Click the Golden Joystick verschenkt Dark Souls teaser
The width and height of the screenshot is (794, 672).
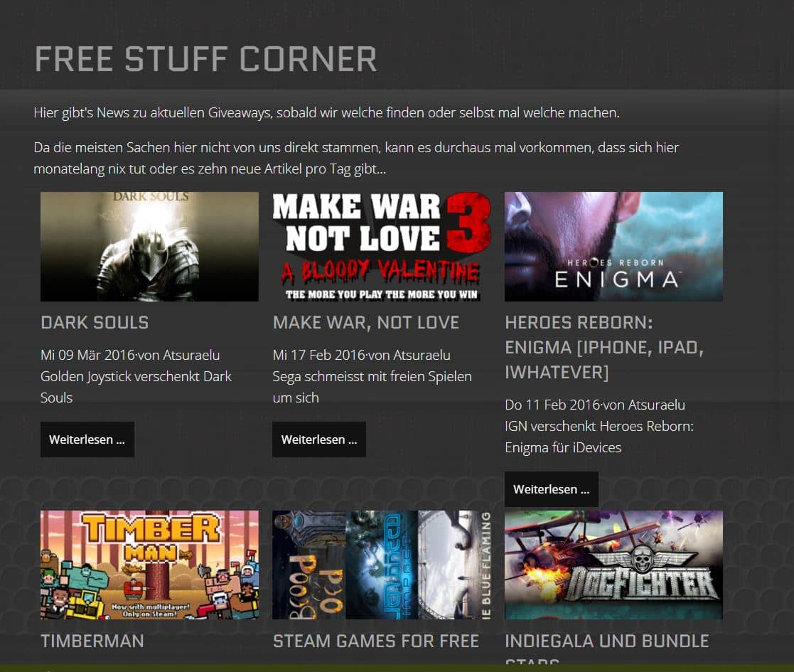[x=136, y=387]
